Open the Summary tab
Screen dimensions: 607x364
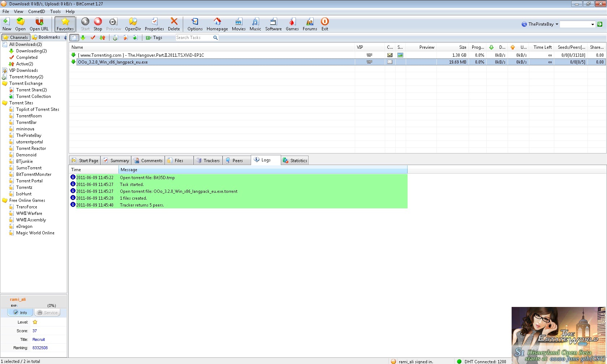click(116, 161)
